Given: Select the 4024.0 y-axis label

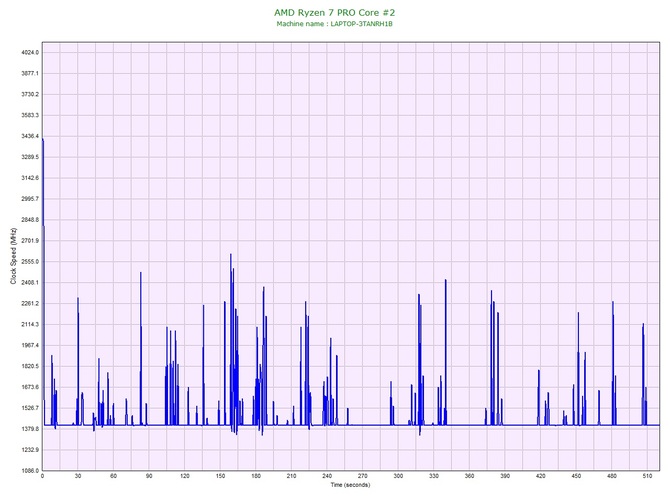Looking at the screenshot, I should coord(30,52).
